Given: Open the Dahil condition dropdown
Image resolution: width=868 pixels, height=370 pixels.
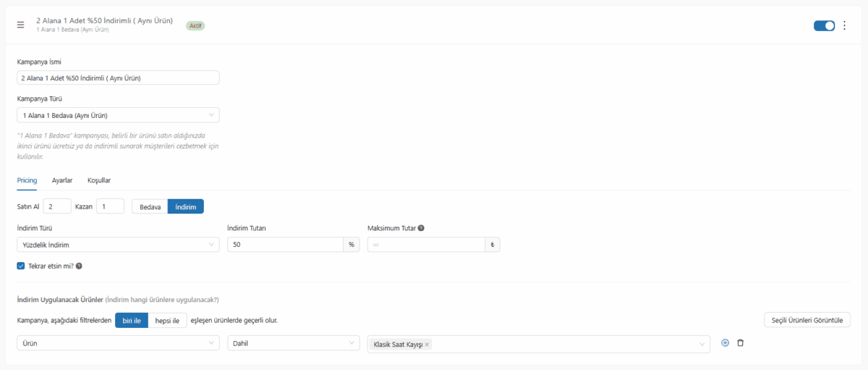Looking at the screenshot, I should click(293, 343).
